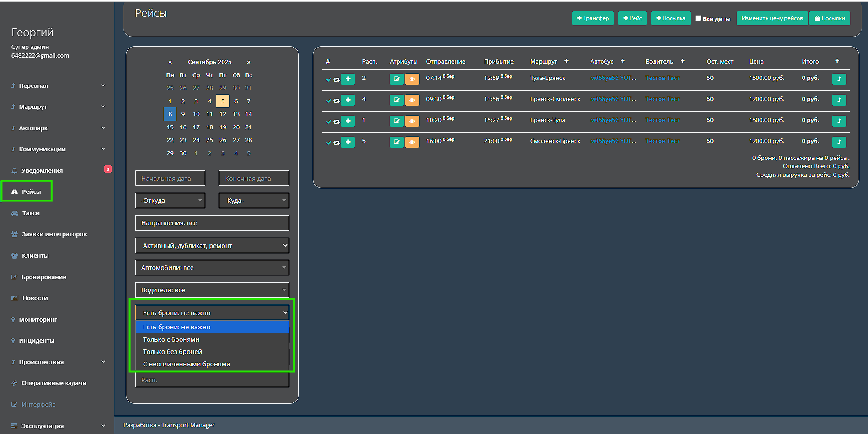The width and height of the screenshot is (868, 434).
Task: Select Только с бронями option
Action: click(171, 339)
